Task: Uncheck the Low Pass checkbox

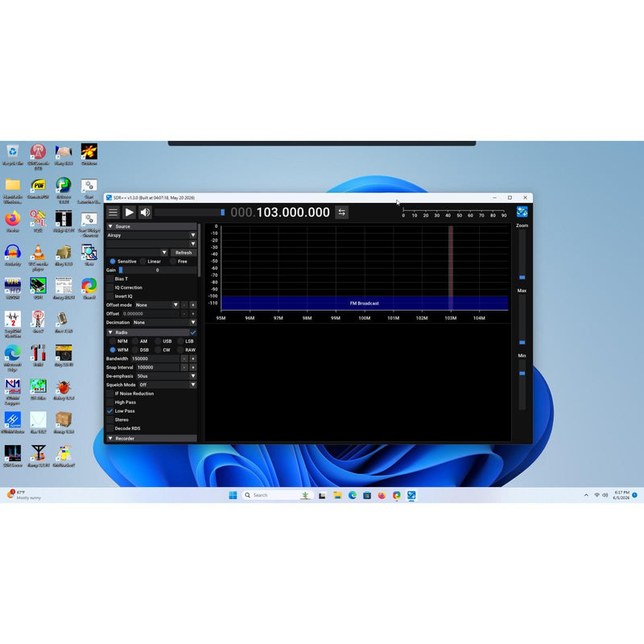Action: point(110,411)
